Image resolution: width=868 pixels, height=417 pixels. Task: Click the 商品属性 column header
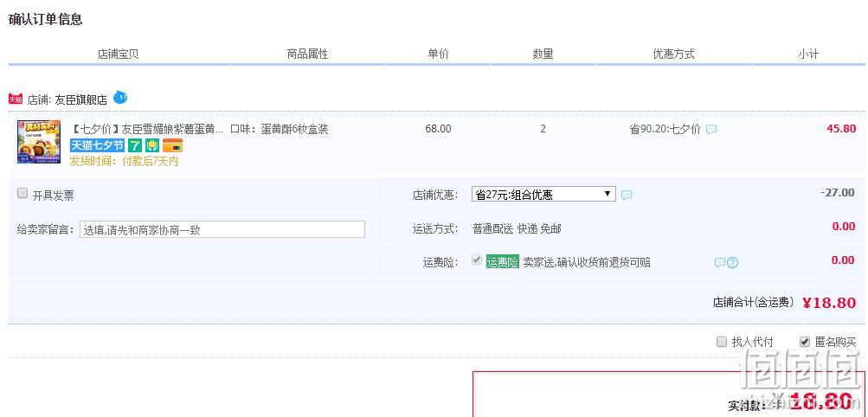pyautogui.click(x=307, y=55)
